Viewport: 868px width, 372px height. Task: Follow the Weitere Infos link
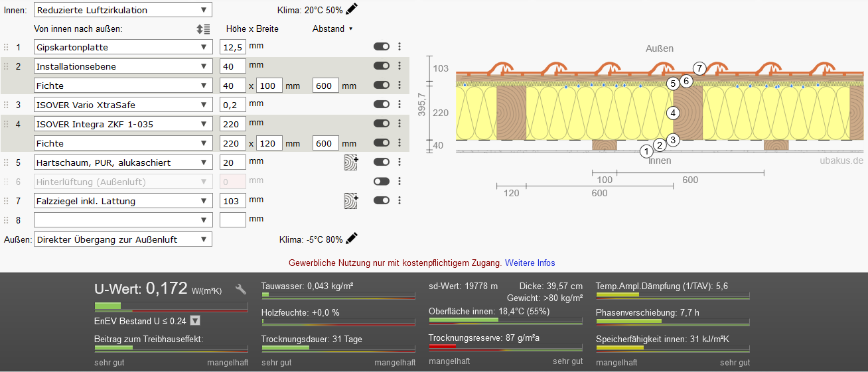tap(530, 263)
